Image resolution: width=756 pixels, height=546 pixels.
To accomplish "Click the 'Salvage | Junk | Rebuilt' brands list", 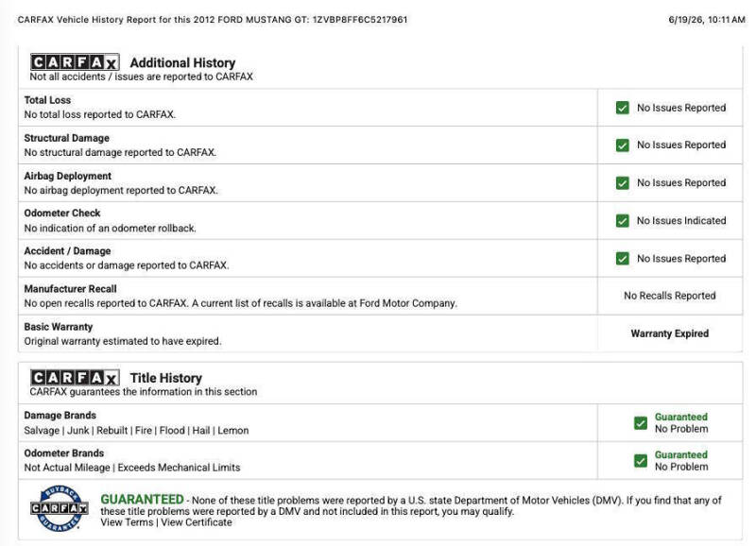I will point(136,431).
